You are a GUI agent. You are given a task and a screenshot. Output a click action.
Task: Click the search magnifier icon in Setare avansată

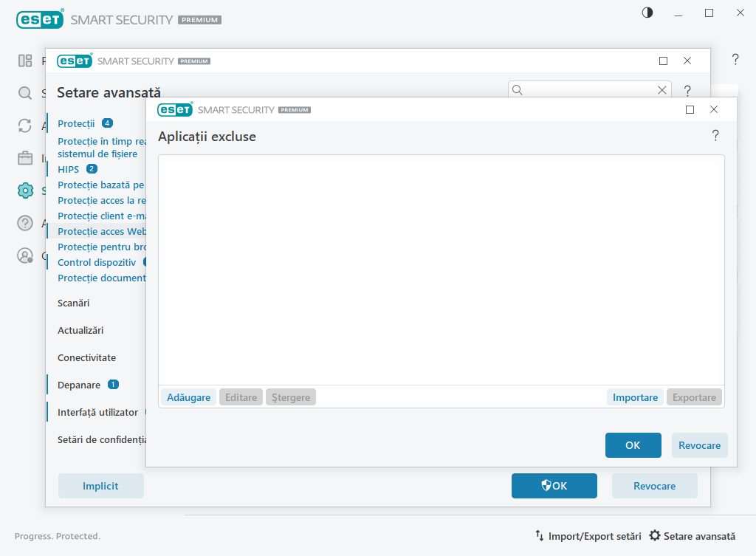coord(518,89)
